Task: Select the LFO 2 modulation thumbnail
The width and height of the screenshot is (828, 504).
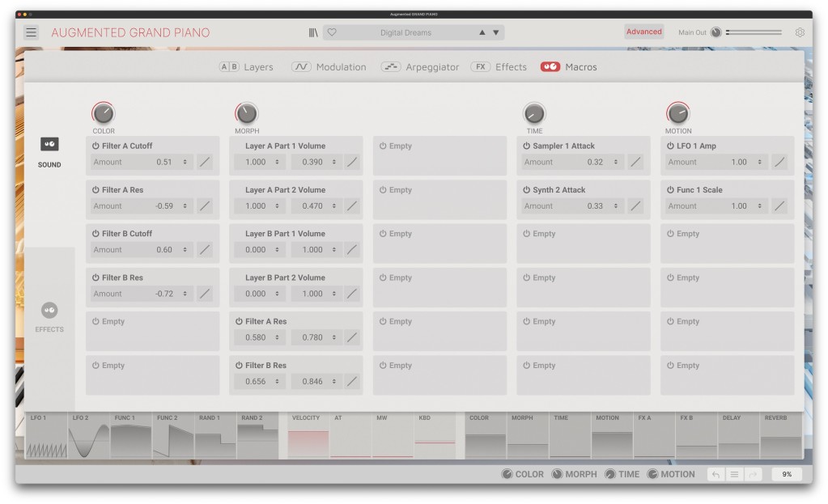Action: [x=88, y=437]
